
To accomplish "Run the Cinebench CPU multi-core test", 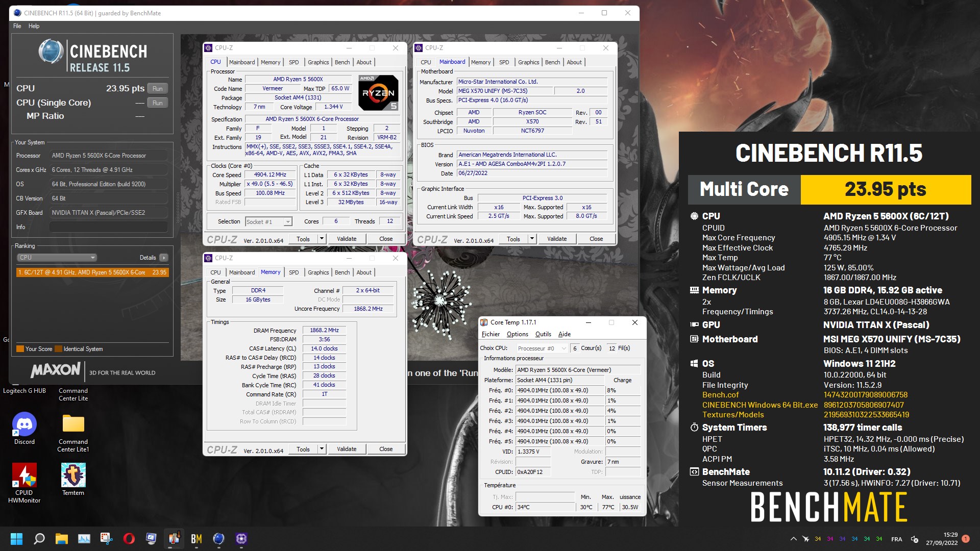I will click(158, 88).
